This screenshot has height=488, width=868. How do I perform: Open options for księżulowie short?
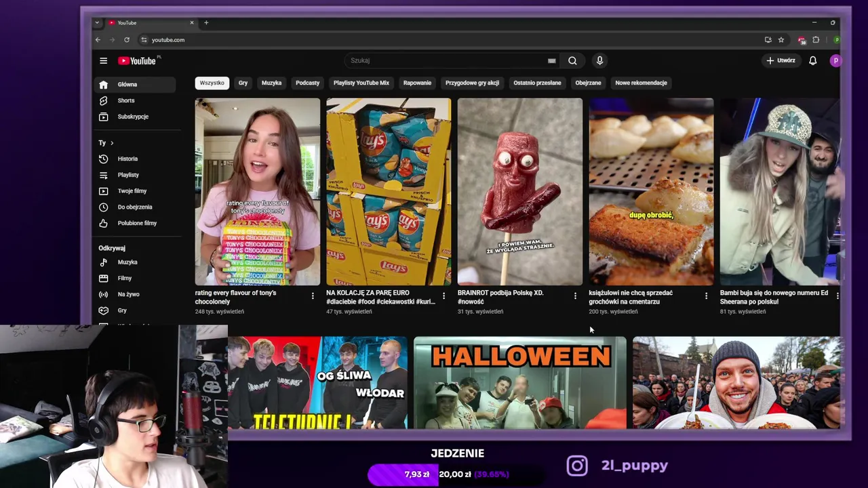(706, 296)
